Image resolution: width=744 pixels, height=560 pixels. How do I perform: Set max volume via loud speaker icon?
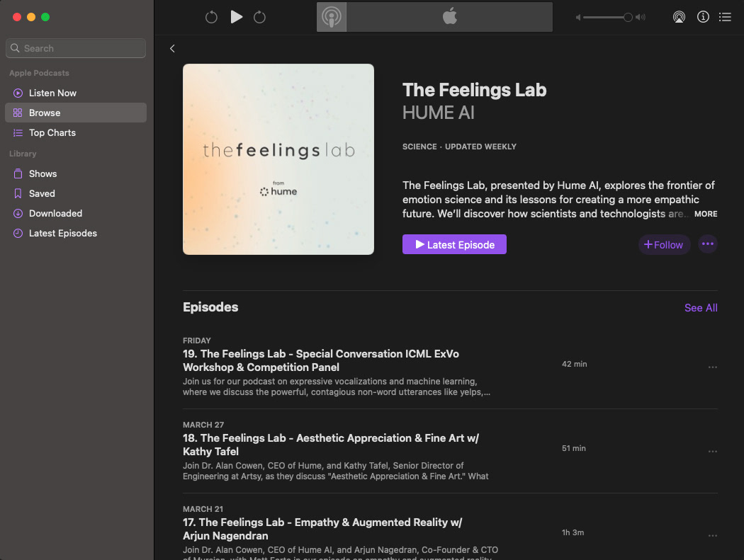click(641, 18)
